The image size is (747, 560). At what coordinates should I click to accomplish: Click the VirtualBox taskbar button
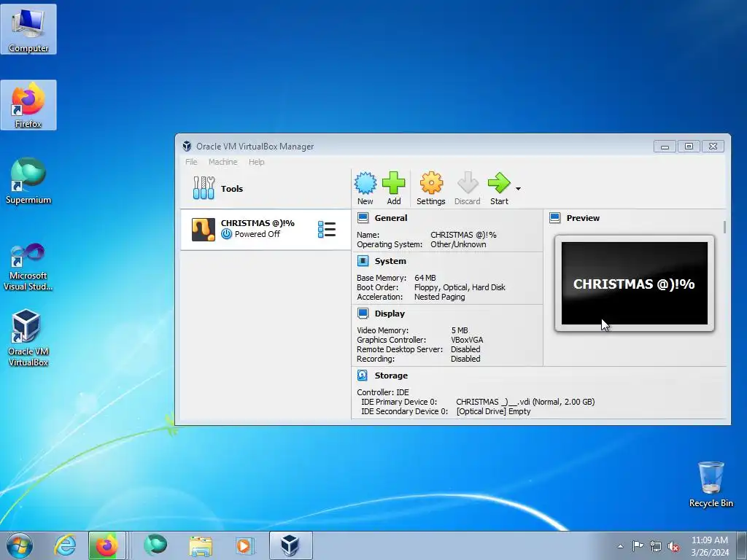tap(290, 545)
